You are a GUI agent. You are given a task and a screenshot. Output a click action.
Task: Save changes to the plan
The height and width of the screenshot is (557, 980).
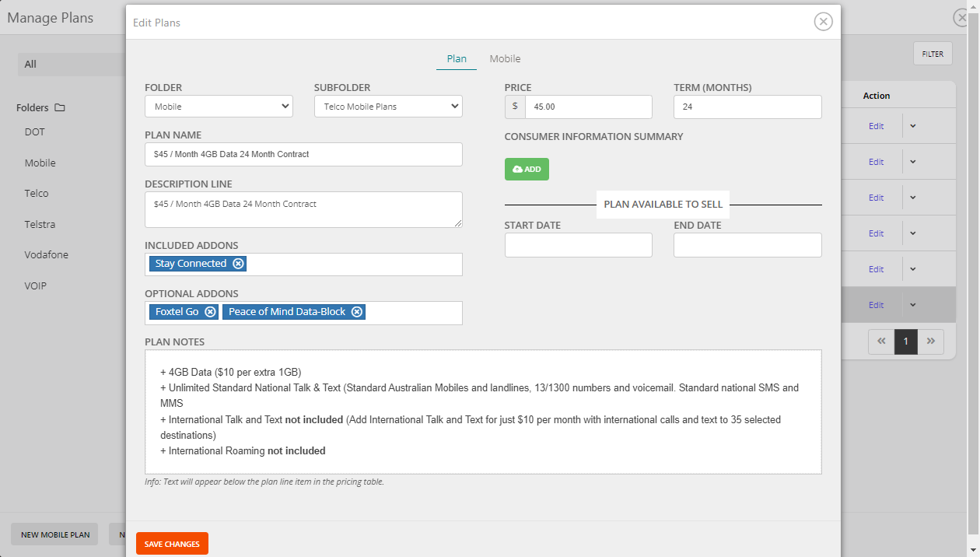tap(172, 544)
